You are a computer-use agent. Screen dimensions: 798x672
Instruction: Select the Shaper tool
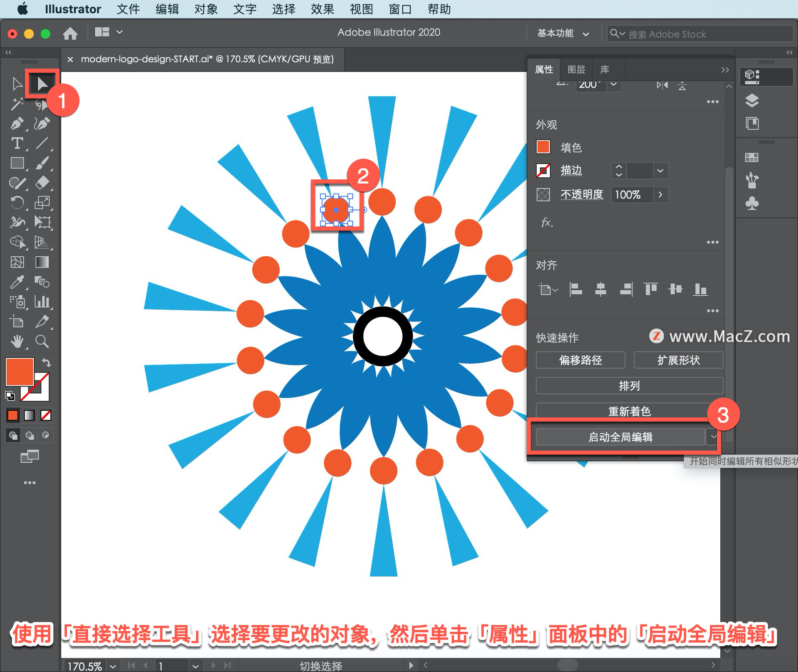17,183
